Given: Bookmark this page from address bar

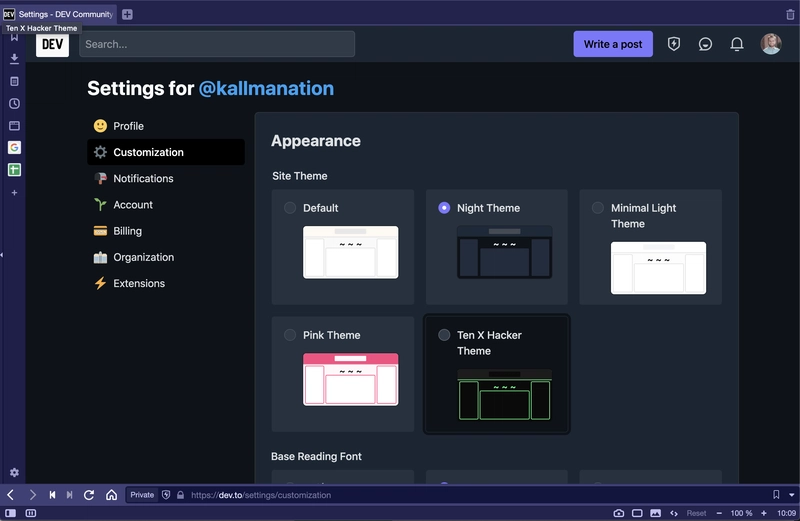Looking at the screenshot, I should tap(776, 494).
